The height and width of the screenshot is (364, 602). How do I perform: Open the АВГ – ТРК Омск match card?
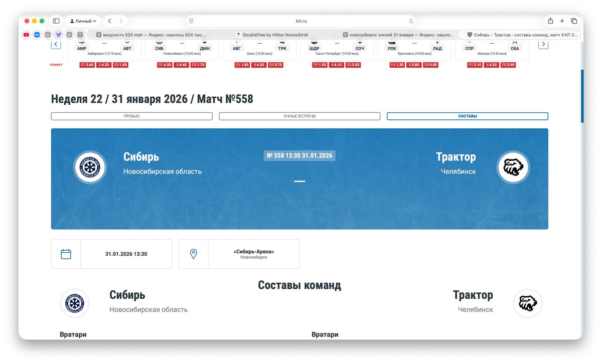[259, 51]
